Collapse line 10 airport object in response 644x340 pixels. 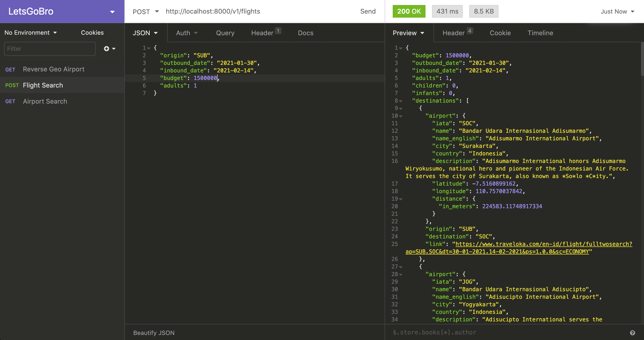[401, 116]
